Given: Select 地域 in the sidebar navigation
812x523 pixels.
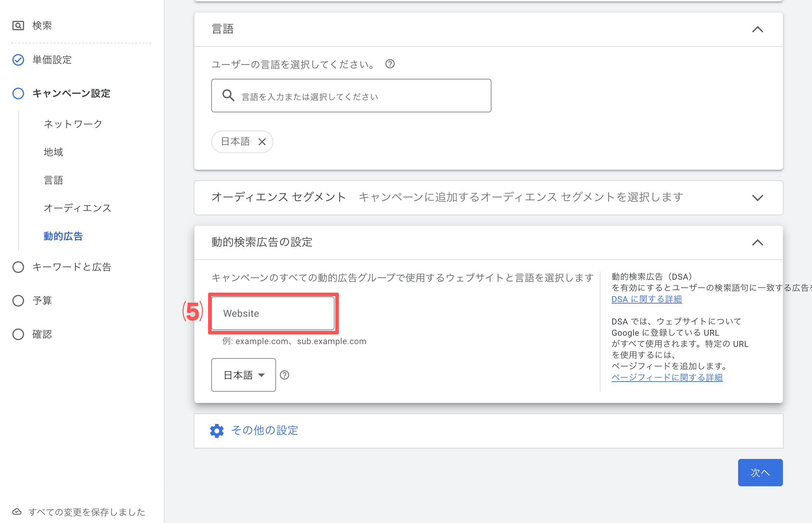Looking at the screenshot, I should point(53,152).
